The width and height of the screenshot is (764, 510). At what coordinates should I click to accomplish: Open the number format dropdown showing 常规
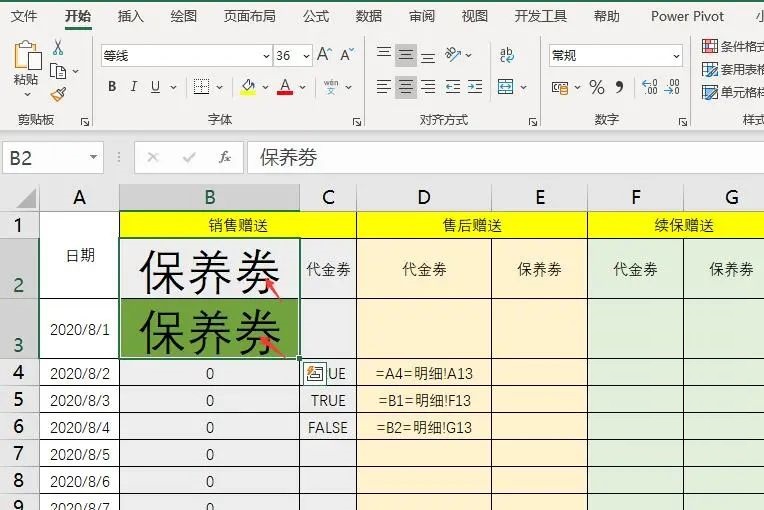[676, 56]
